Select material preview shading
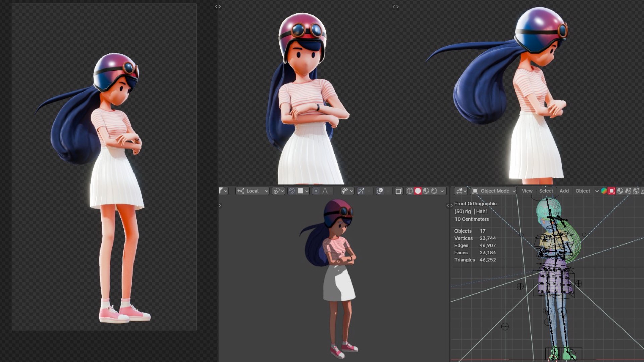This screenshot has width=644, height=362. coord(426,191)
